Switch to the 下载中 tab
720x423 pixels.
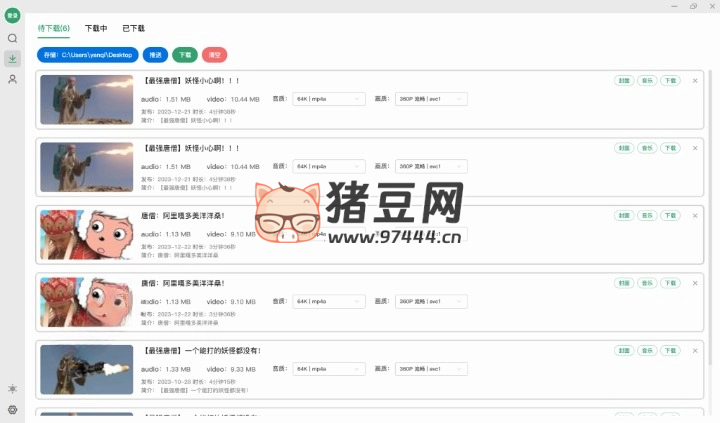tap(96, 29)
